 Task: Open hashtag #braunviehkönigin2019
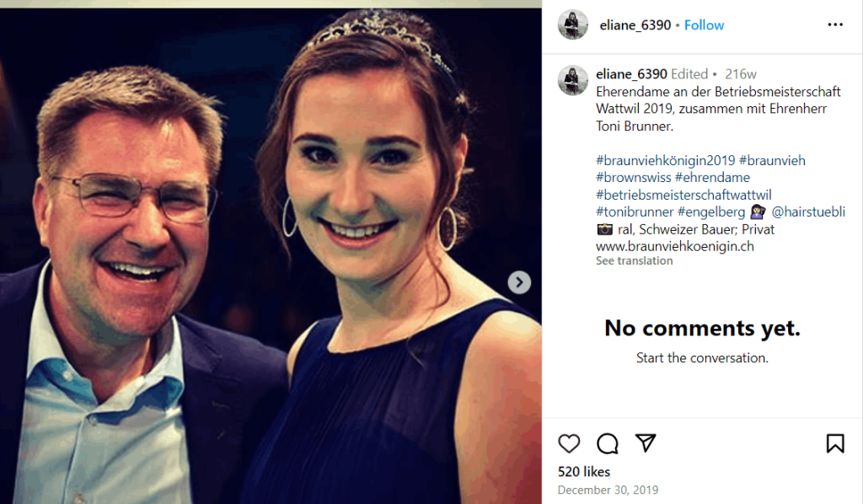coord(665,160)
